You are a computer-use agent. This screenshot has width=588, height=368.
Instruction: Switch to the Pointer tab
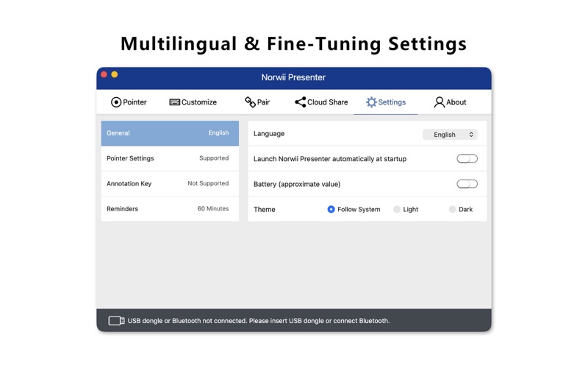click(x=129, y=102)
